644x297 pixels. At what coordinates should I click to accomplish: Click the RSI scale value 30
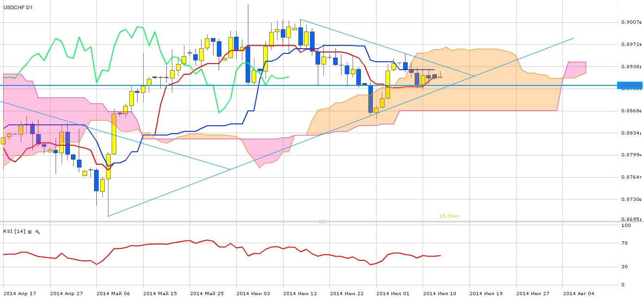point(625,267)
